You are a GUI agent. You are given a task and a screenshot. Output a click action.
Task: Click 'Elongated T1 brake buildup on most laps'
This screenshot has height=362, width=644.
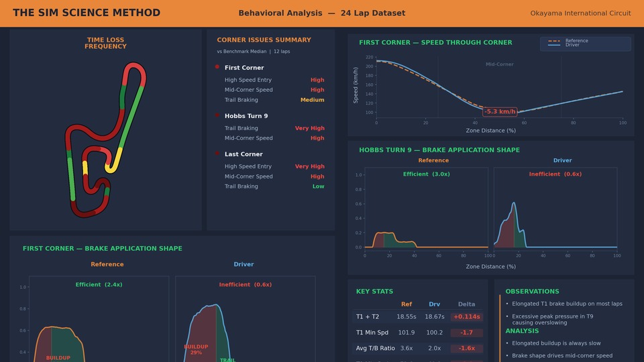[x=568, y=304]
